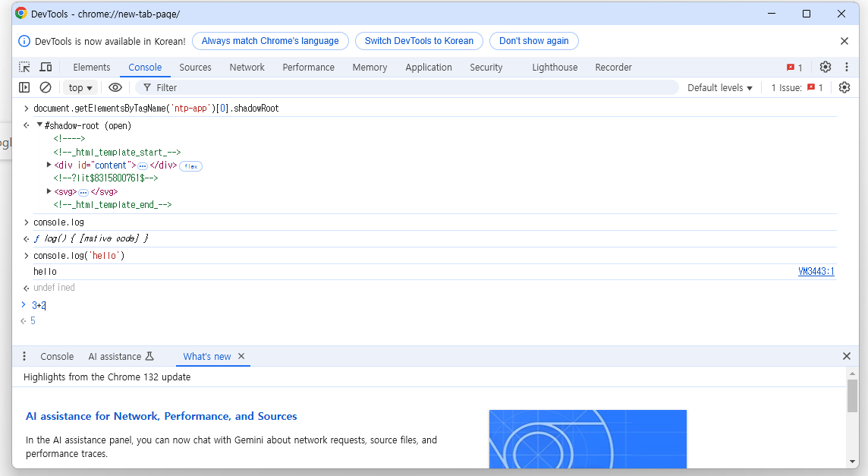This screenshot has height=476, width=868.
Task: Open the Memory tab
Action: tap(370, 67)
